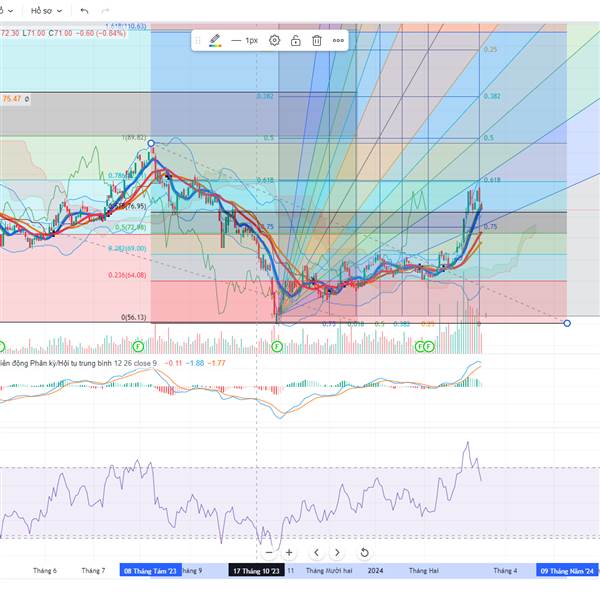Viewport: 600px width, 600px height.
Task: Click the first F marker near Tháng Hai
Action: [420, 347]
